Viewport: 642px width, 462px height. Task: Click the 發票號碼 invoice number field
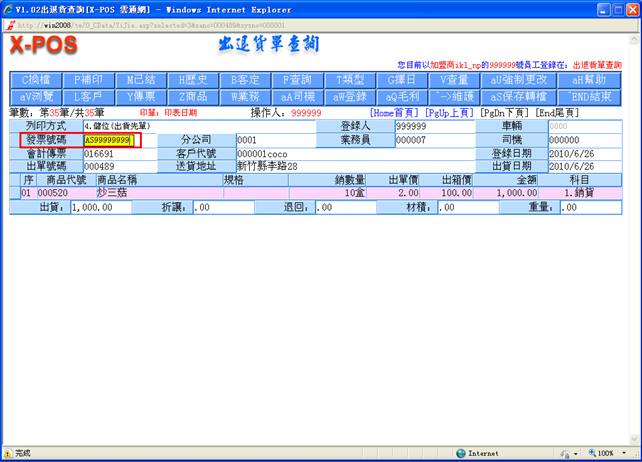pos(110,140)
